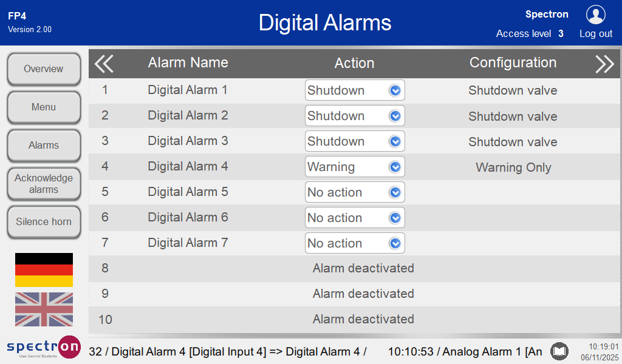Click the user profile icon

point(595,15)
